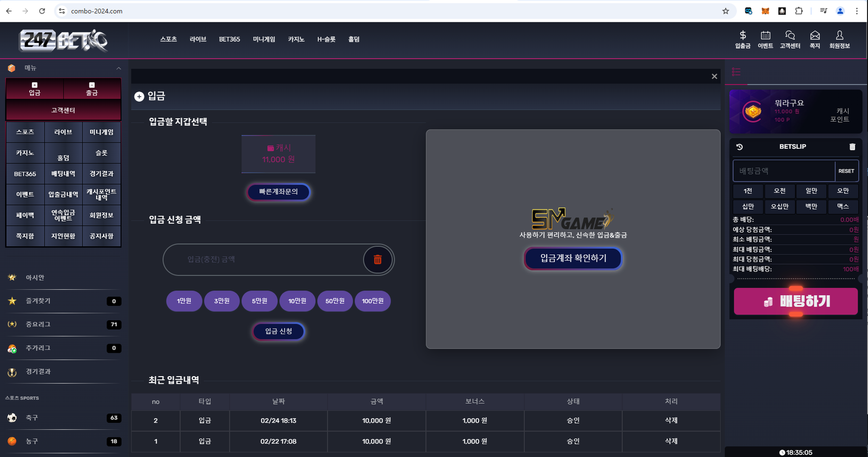The width and height of the screenshot is (868, 457).
Task: Open 고객센터 chat icon in header
Action: [x=790, y=36]
